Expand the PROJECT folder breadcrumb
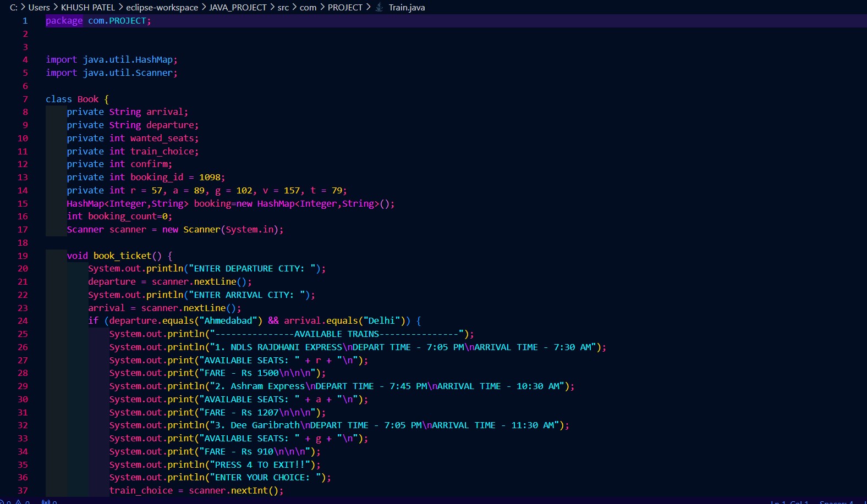867x504 pixels. pyautogui.click(x=345, y=7)
